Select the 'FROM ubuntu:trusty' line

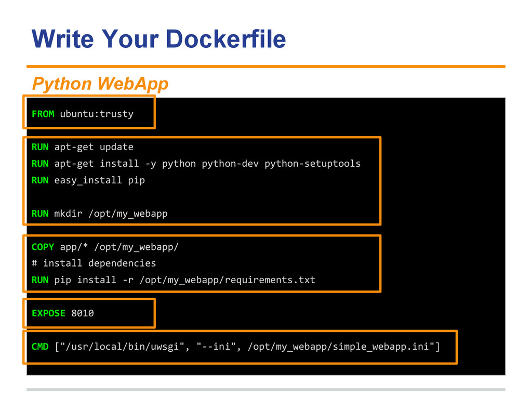click(83, 114)
